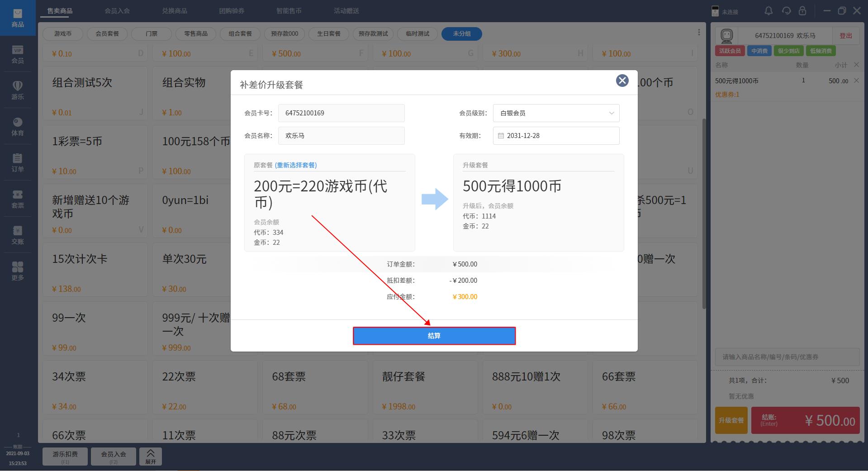The width and height of the screenshot is (868, 471).
Task: Select the 68套票 product card
Action: [315, 387]
